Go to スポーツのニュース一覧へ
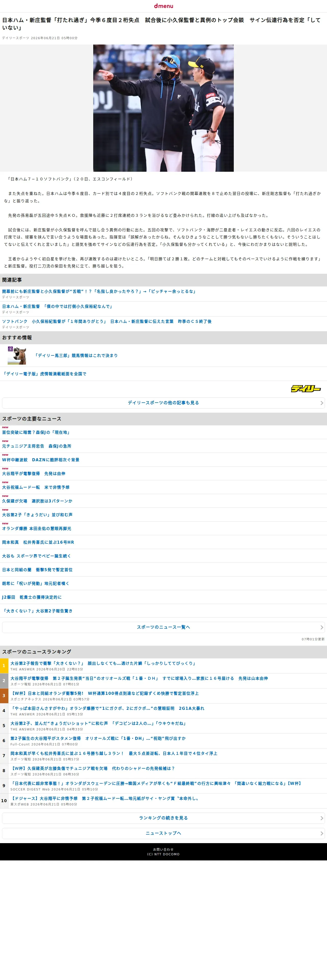Image resolution: width=327 pixels, height=980 pixels. click(x=163, y=627)
